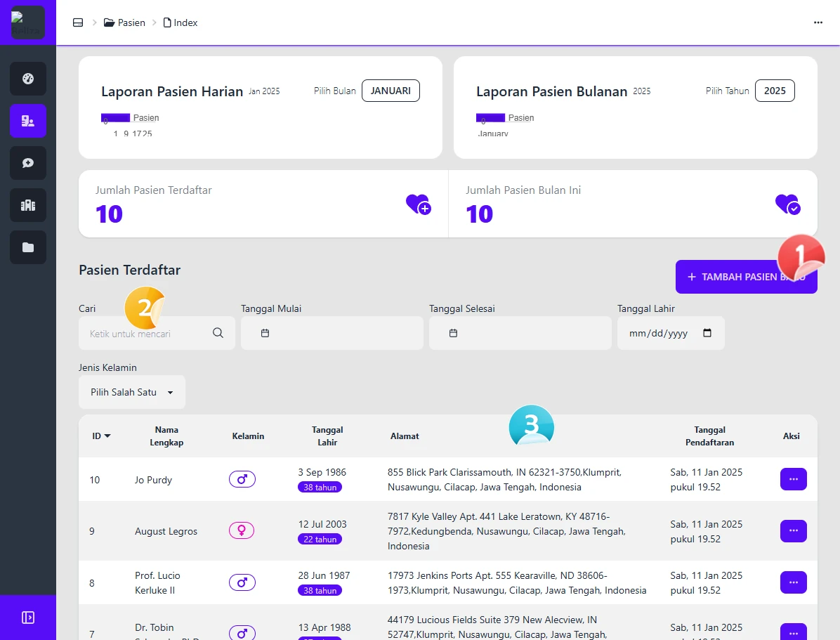Open the dashboard gauge icon in sidebar

click(28, 79)
